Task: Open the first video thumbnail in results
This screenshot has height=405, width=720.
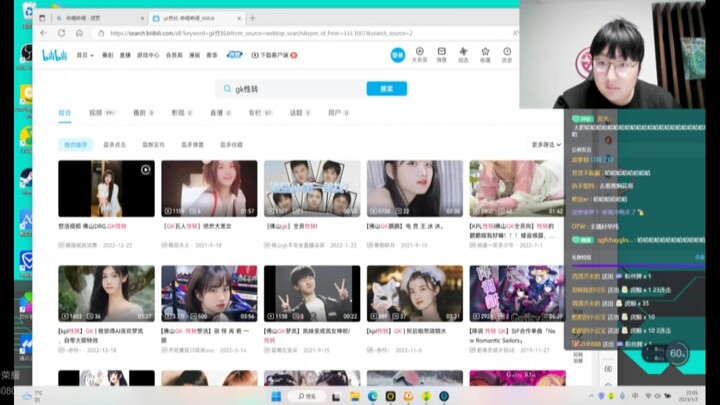Action: point(106,188)
